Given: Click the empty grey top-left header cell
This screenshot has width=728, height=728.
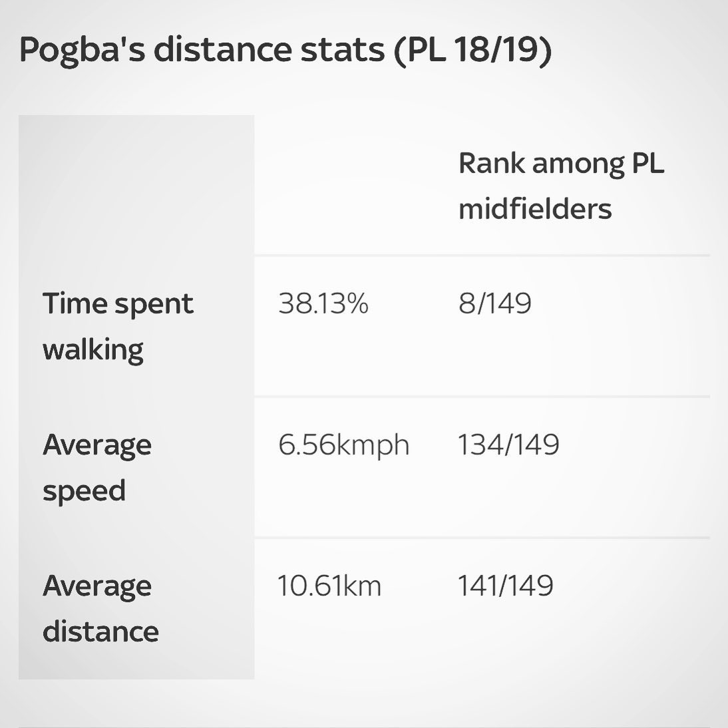Looking at the screenshot, I should [136, 185].
